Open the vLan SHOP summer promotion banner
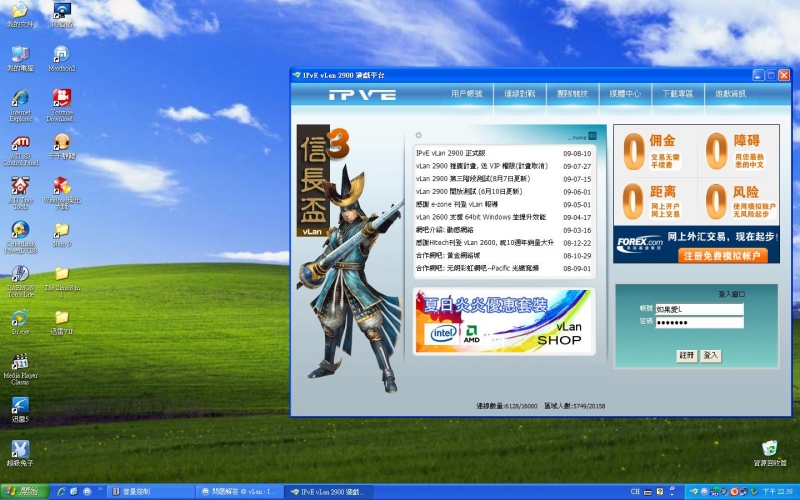The width and height of the screenshot is (800, 500). point(504,321)
